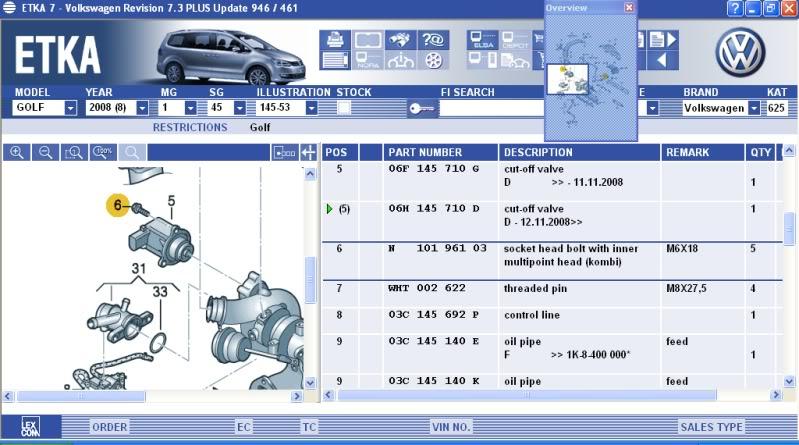Click highlighted position 6 in illustration
This screenshot has width=799, height=445.
pyautogui.click(x=118, y=205)
